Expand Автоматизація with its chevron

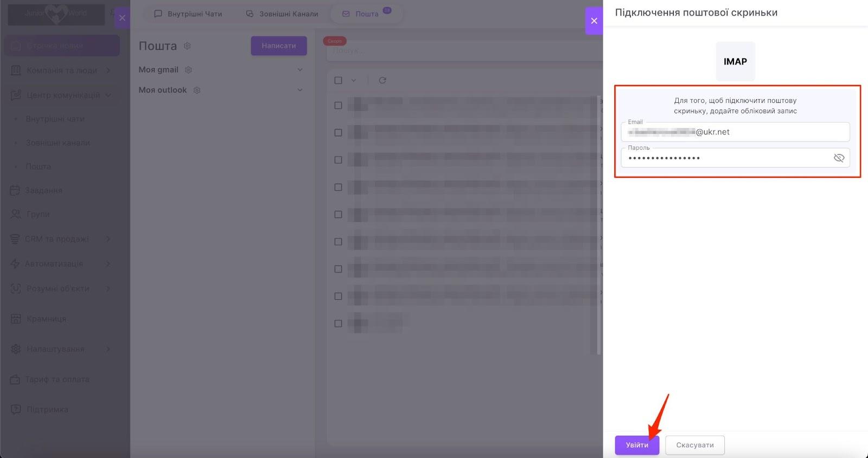coord(108,264)
